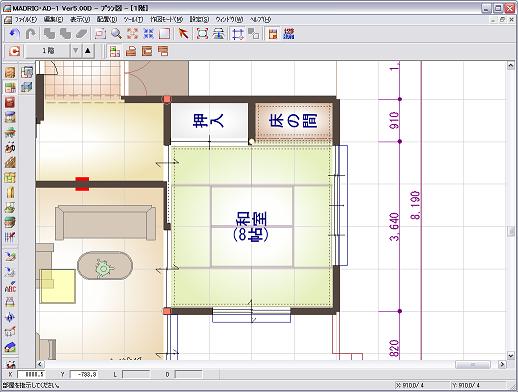
Task: Open the 1階 floor selector
Action: [48, 51]
